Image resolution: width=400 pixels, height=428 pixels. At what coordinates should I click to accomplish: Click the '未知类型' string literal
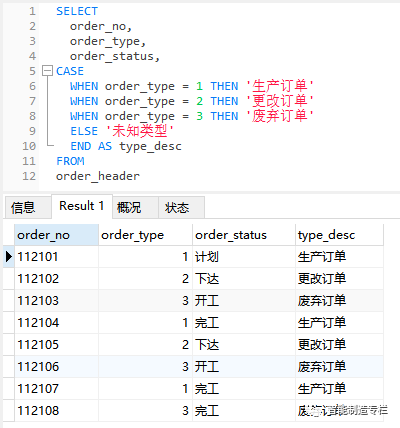coord(140,131)
